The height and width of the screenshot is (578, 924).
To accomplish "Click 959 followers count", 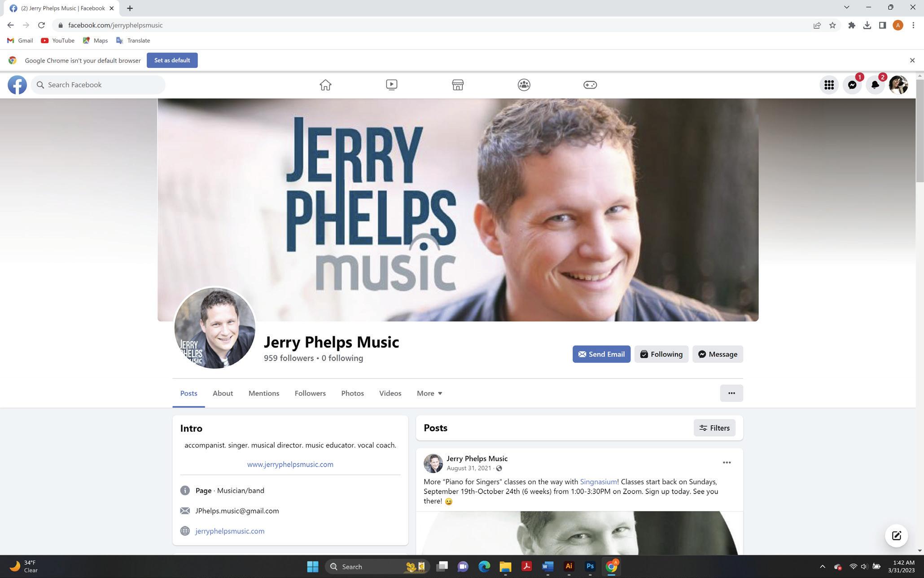I will (x=289, y=358).
